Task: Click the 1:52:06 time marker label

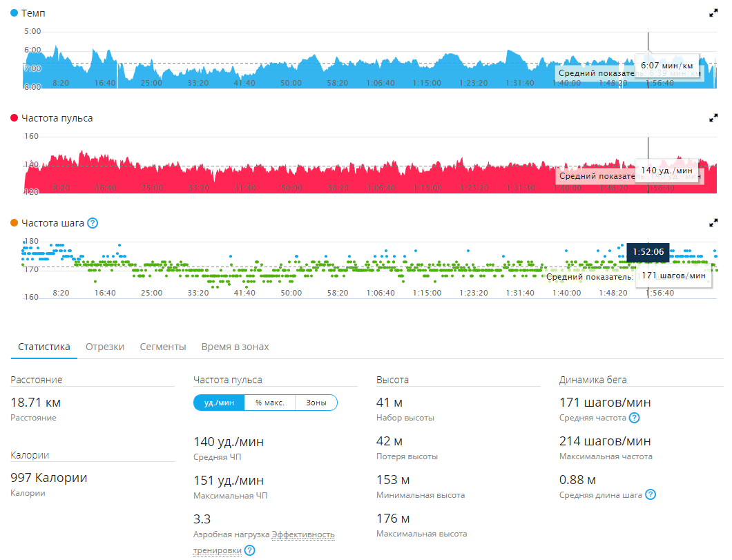Action: click(x=648, y=252)
